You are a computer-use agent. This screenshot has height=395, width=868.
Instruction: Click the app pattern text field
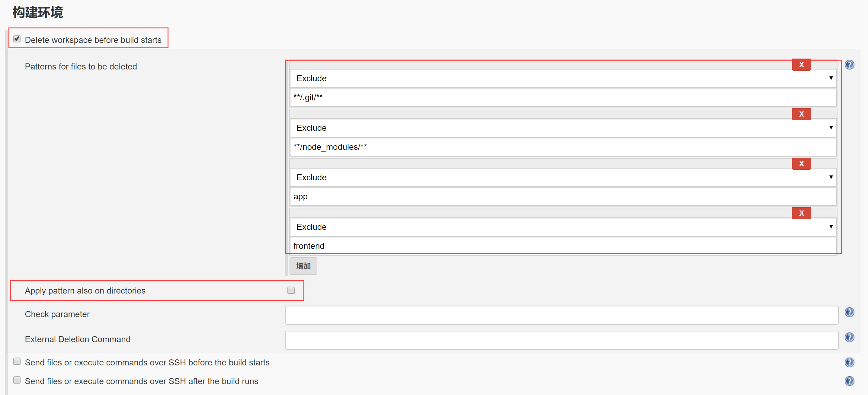[x=563, y=197]
